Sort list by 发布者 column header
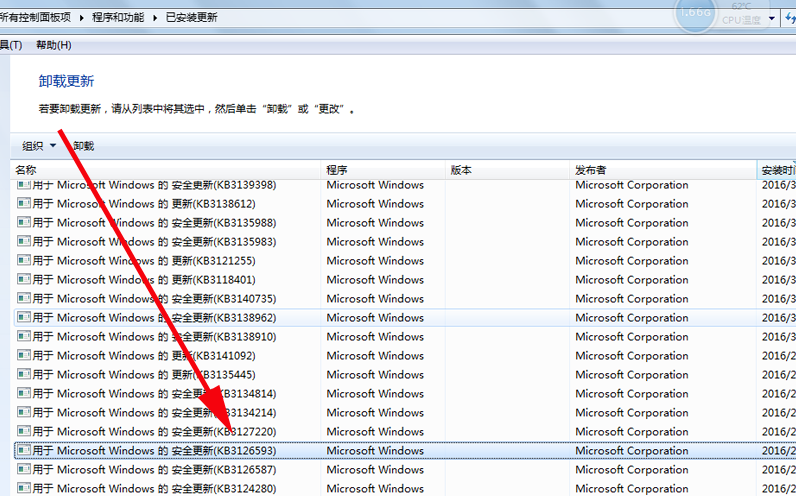 (663, 170)
